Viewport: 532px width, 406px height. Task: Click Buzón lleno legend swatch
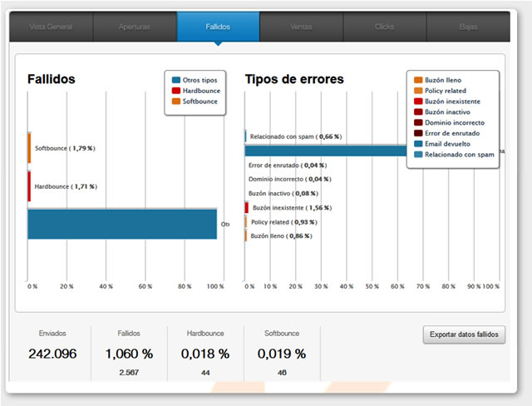(x=418, y=80)
